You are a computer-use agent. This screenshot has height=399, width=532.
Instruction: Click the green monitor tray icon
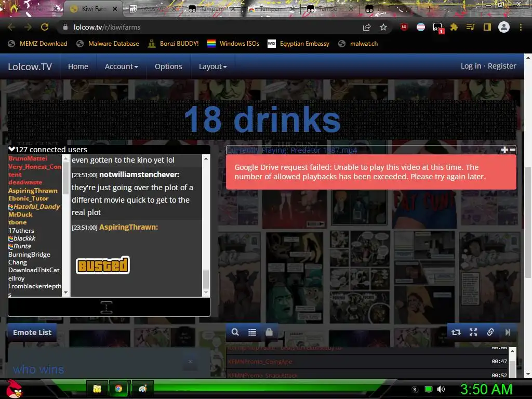[x=429, y=389]
